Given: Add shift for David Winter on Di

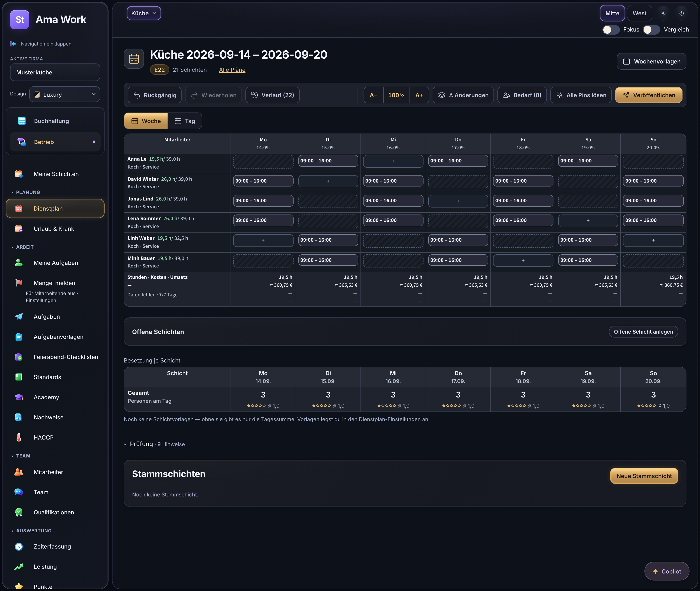Looking at the screenshot, I should pyautogui.click(x=328, y=181).
